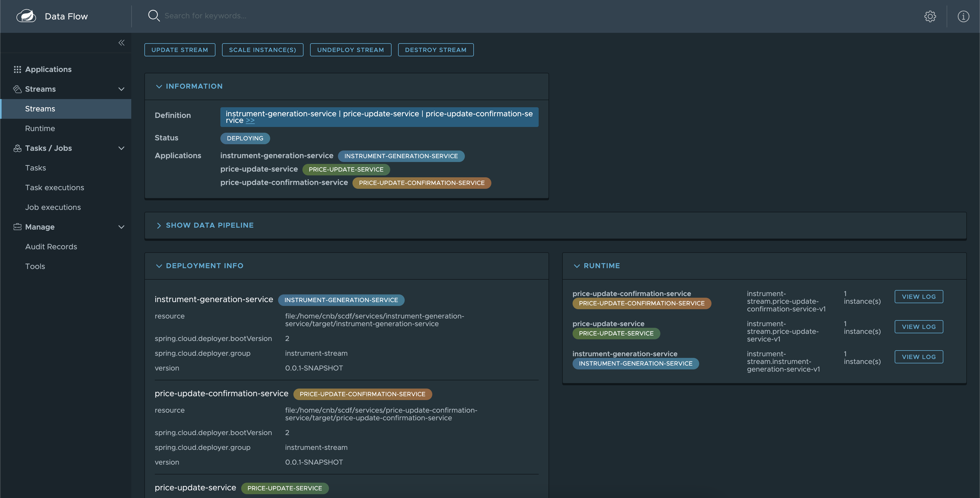Click the Tasks / Jobs icon

pos(17,148)
